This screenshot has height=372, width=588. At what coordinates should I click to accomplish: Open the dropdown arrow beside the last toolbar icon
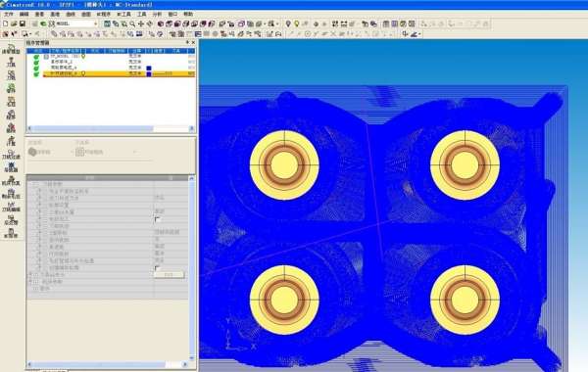click(x=419, y=34)
